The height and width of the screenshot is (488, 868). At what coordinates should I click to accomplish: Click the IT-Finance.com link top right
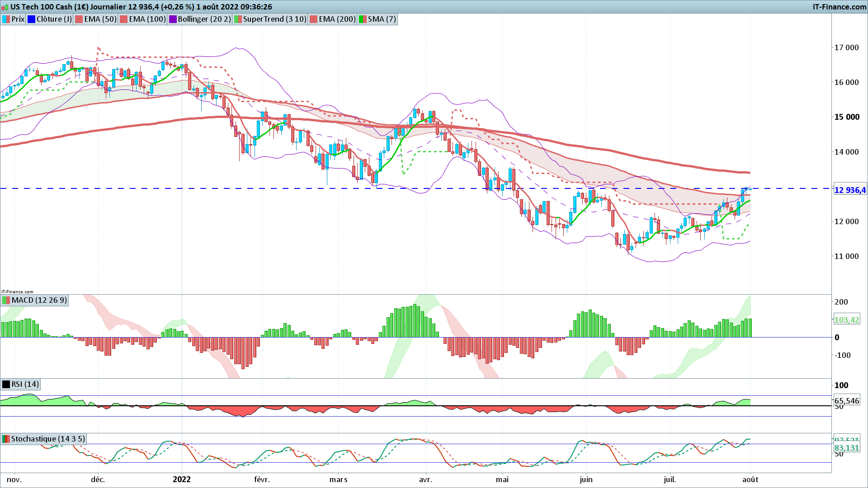(x=840, y=7)
